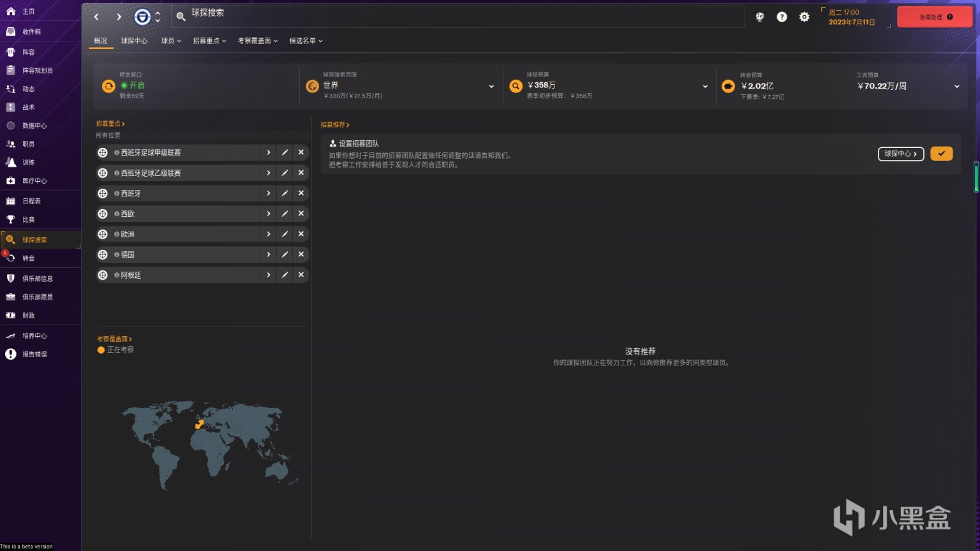Edit 欧洲 focus with pencil icon

pyautogui.click(x=285, y=234)
